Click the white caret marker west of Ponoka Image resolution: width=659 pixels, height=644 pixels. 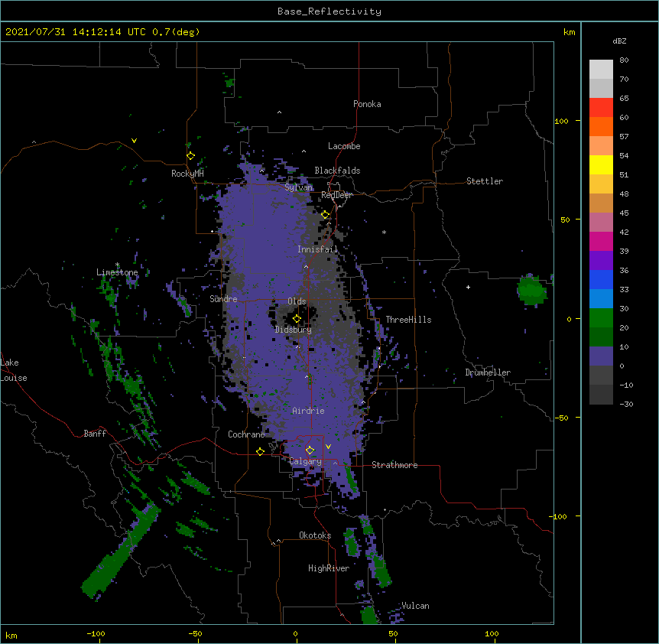click(279, 112)
